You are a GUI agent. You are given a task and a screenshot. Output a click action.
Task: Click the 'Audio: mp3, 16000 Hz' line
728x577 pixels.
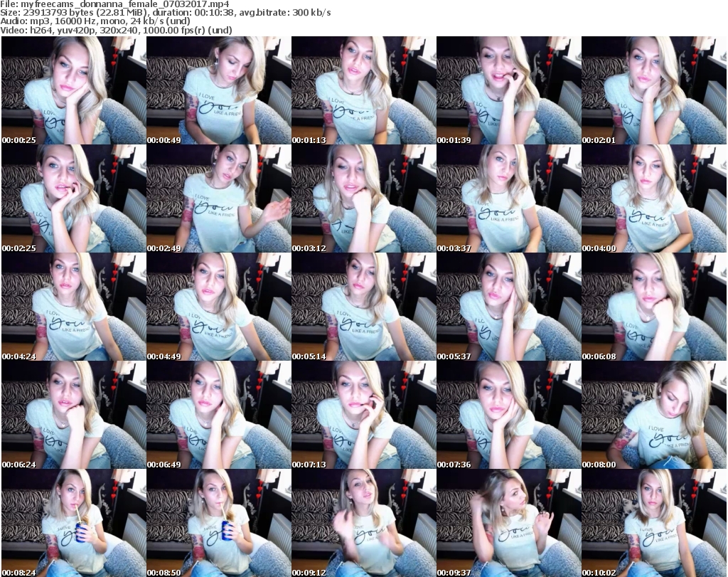click(x=95, y=21)
